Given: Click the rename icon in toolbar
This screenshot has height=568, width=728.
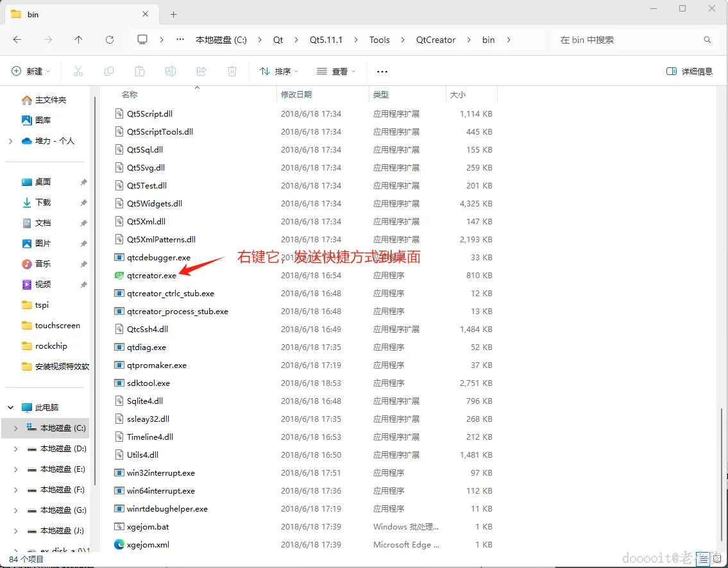Looking at the screenshot, I should point(171,71).
